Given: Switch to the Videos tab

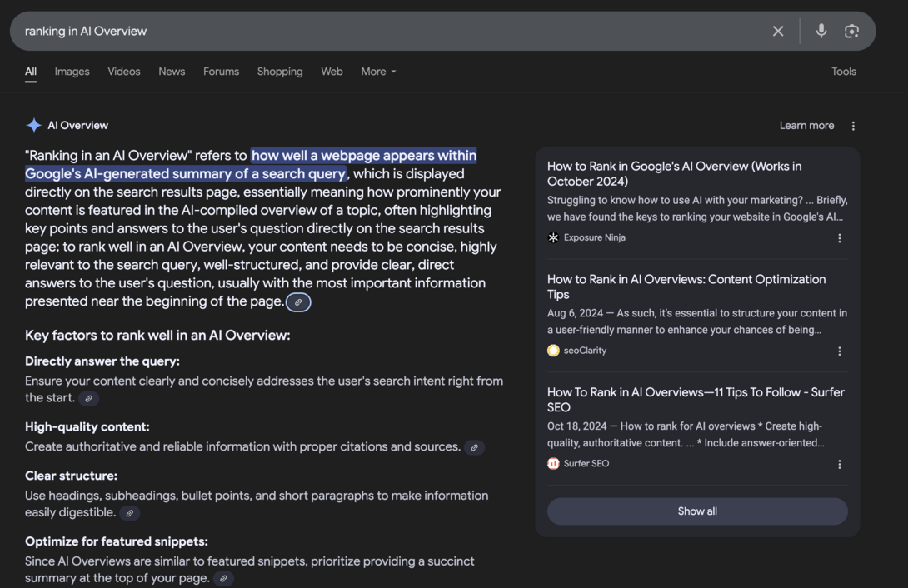Looking at the screenshot, I should tap(124, 72).
